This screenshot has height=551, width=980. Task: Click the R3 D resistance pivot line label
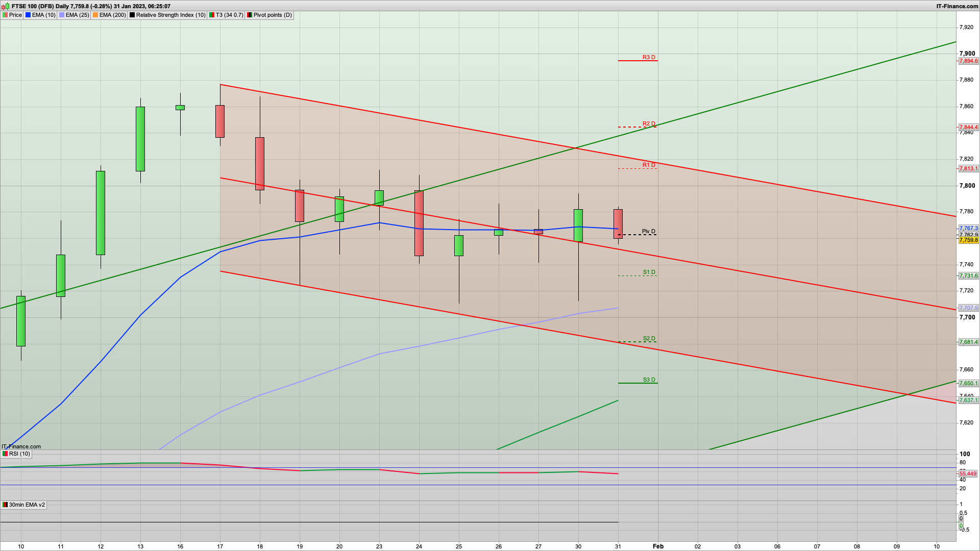coord(648,57)
